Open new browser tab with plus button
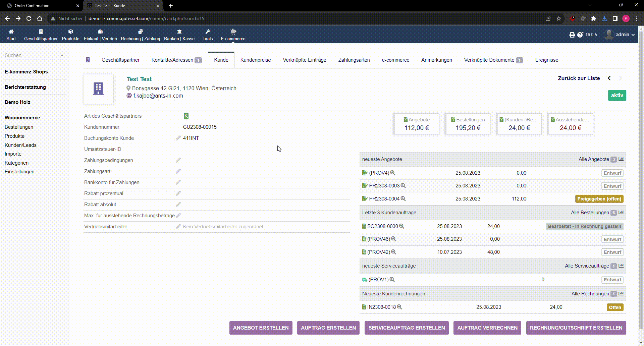 pyautogui.click(x=171, y=6)
